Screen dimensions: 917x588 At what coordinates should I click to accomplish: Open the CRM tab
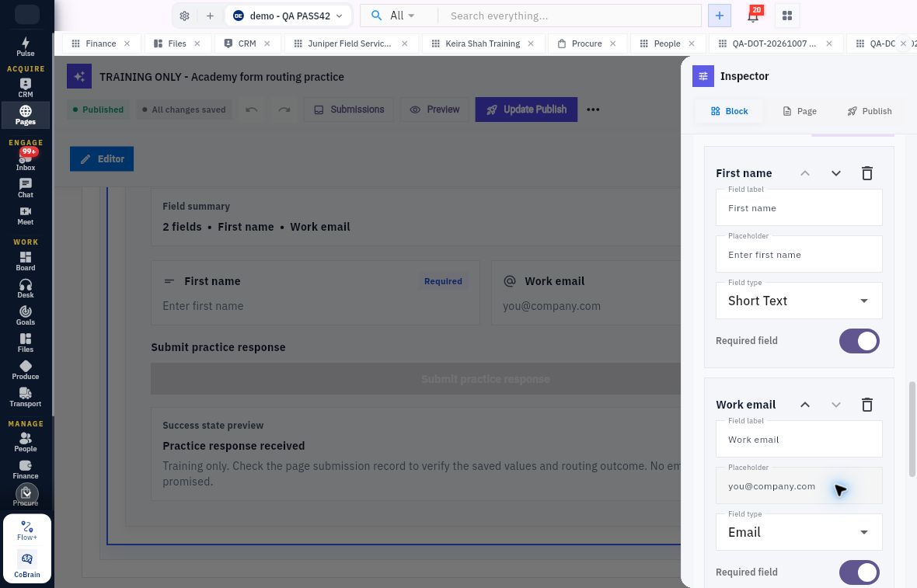click(247, 43)
